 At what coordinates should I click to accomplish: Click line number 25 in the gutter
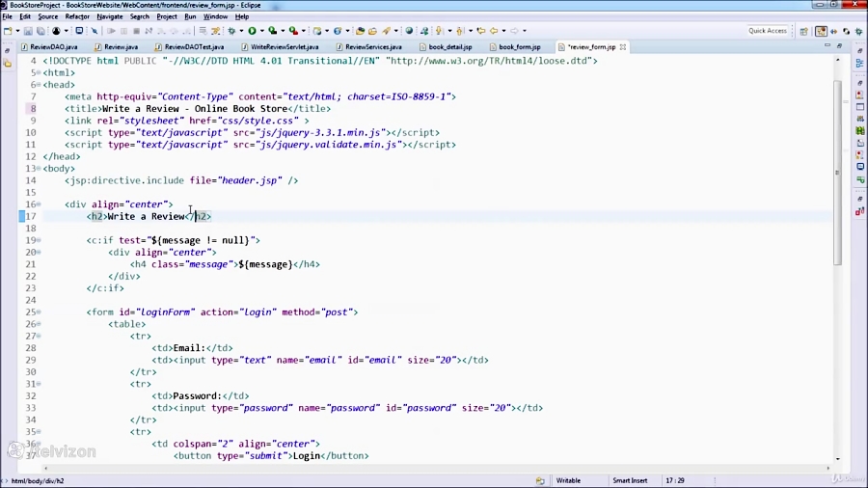click(31, 312)
